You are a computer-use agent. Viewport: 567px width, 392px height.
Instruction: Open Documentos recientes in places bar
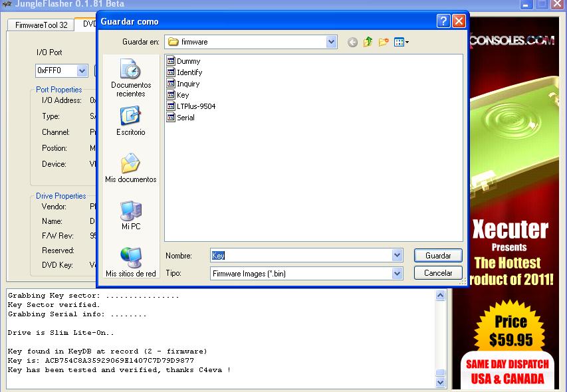(x=131, y=78)
